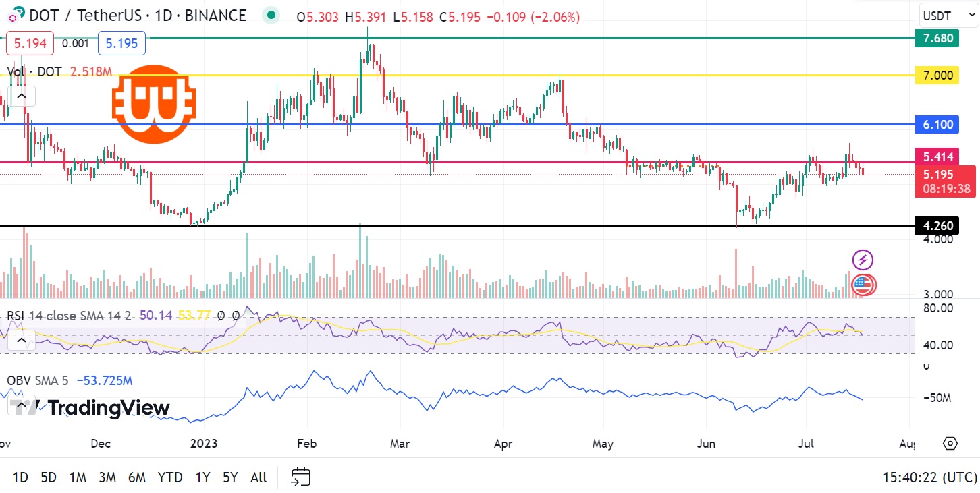Click the Dec date axis label
980x493 pixels.
[x=100, y=444]
